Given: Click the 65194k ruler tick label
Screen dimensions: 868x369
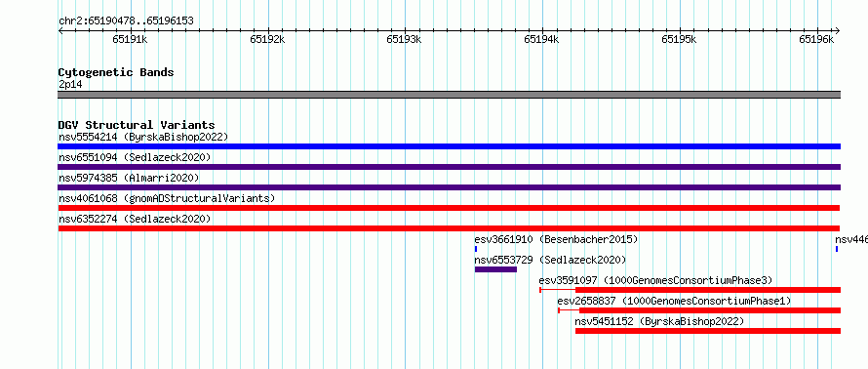Looking at the screenshot, I should point(541,39).
